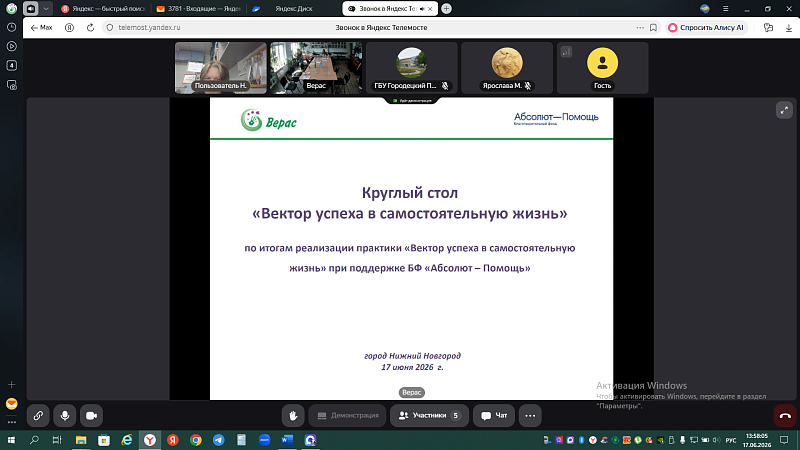This screenshot has height=450, width=800.
Task: Adjust volume via tray speaker icon
Action: 716,440
